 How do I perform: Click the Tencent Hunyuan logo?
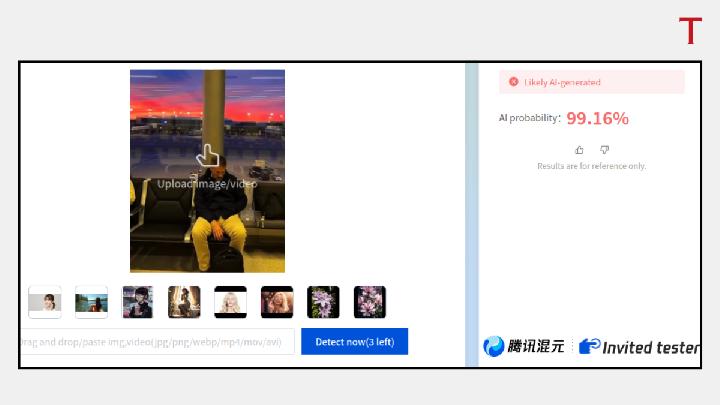click(x=524, y=347)
